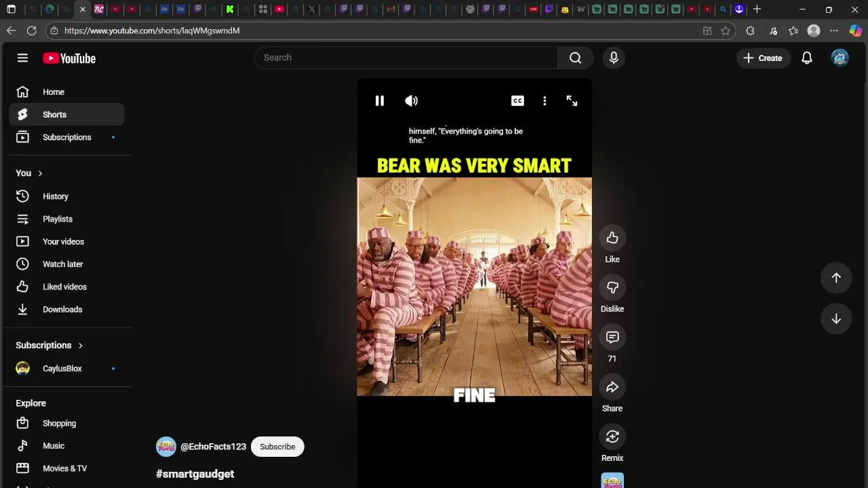Click the browser address bar URL
The image size is (868, 488).
click(152, 30)
